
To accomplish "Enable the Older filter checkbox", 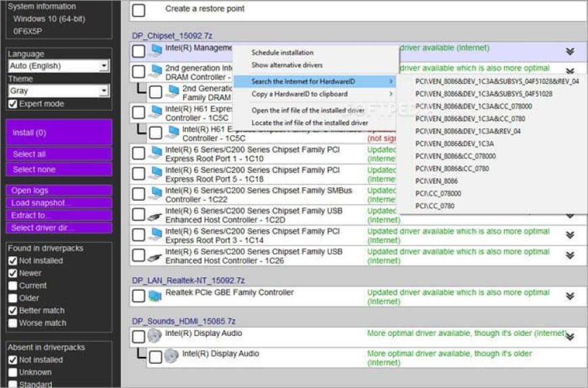I will [13, 298].
